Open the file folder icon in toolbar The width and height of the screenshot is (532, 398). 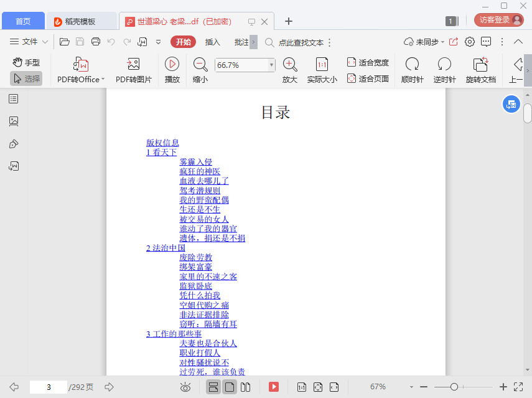point(65,42)
